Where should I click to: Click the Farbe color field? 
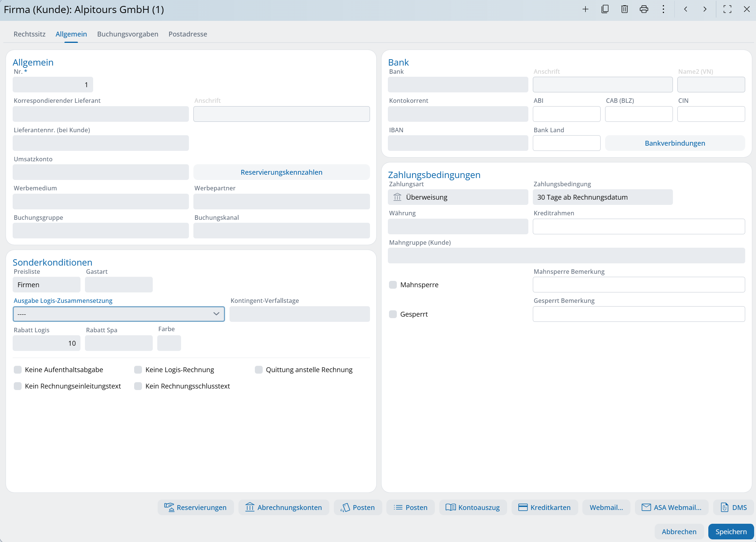pos(169,343)
